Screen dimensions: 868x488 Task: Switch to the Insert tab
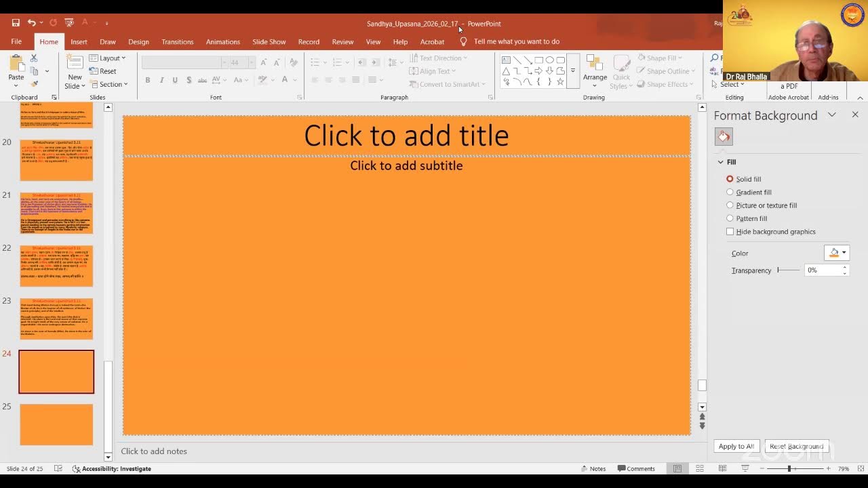click(x=79, y=41)
